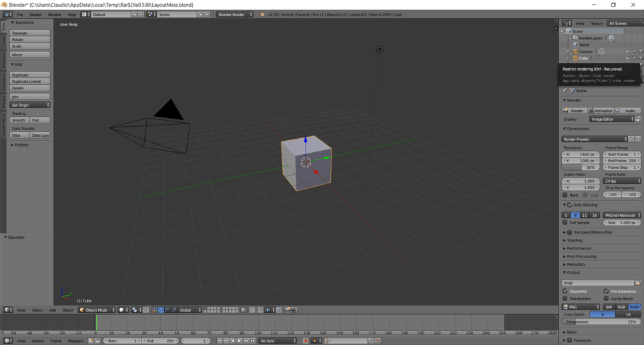This screenshot has height=345, width=644.
Task: Uncheck the Overwrite output option
Action: pos(565,291)
